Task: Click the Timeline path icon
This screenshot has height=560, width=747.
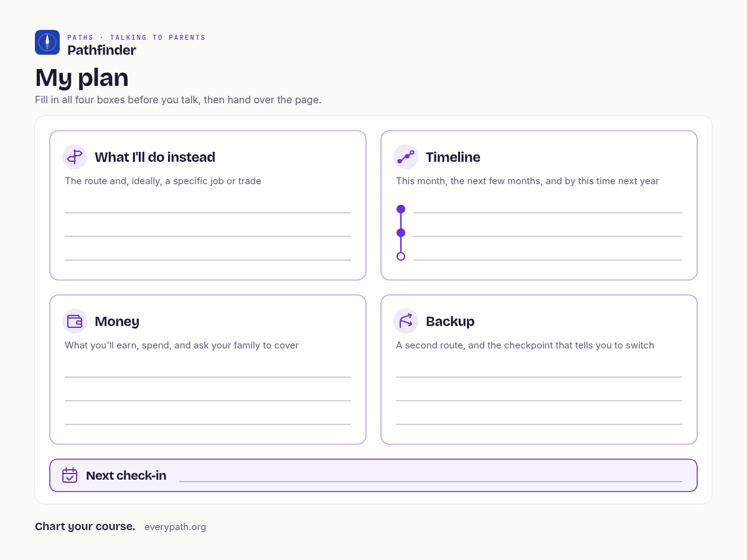Action: 406,157
